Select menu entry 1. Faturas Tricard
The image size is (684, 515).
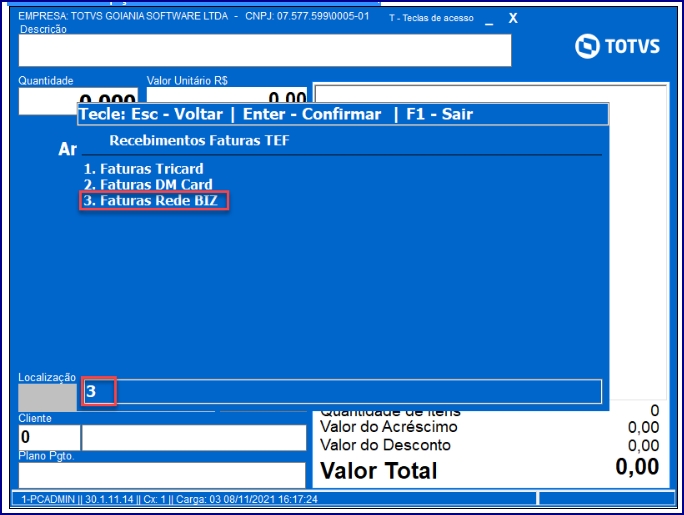[x=144, y=169]
